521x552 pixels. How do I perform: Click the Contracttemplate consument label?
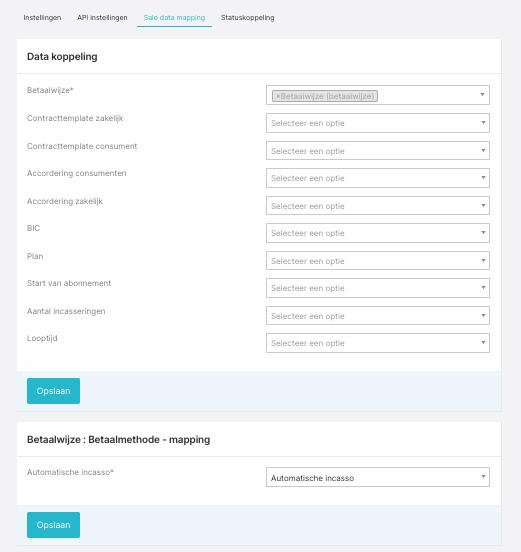(82, 146)
